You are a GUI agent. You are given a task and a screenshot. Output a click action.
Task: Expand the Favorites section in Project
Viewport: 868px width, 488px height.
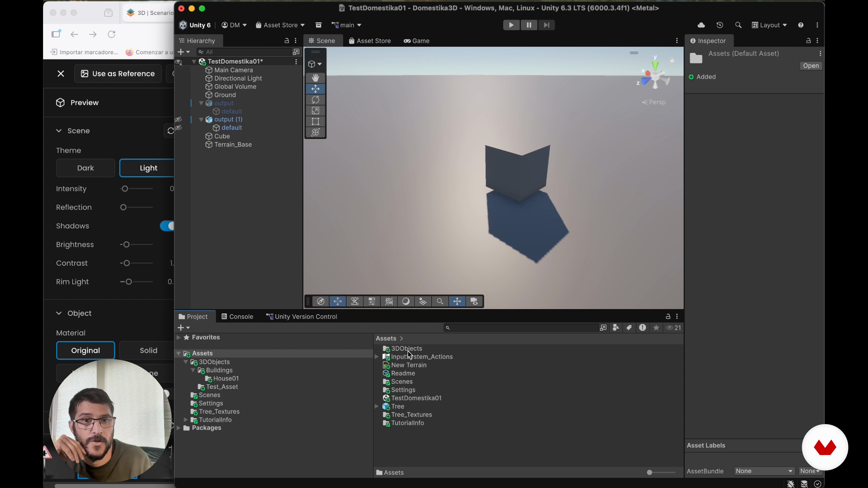click(179, 338)
